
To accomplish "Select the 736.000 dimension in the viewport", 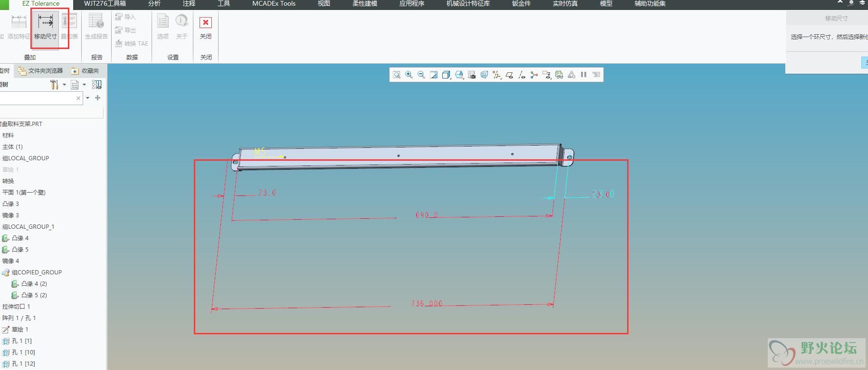I will click(427, 303).
